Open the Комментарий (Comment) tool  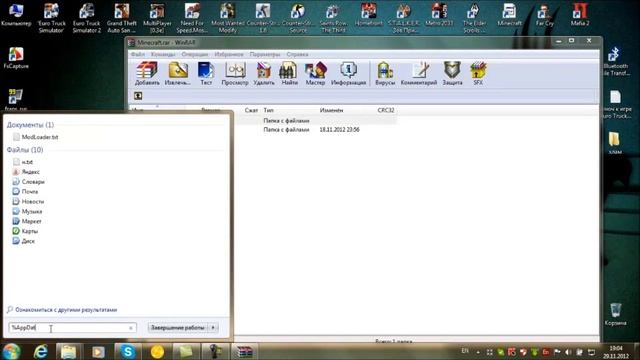point(419,73)
